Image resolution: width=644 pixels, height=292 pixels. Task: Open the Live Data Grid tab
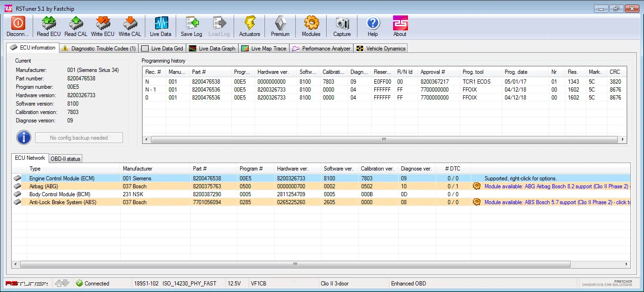[162, 48]
